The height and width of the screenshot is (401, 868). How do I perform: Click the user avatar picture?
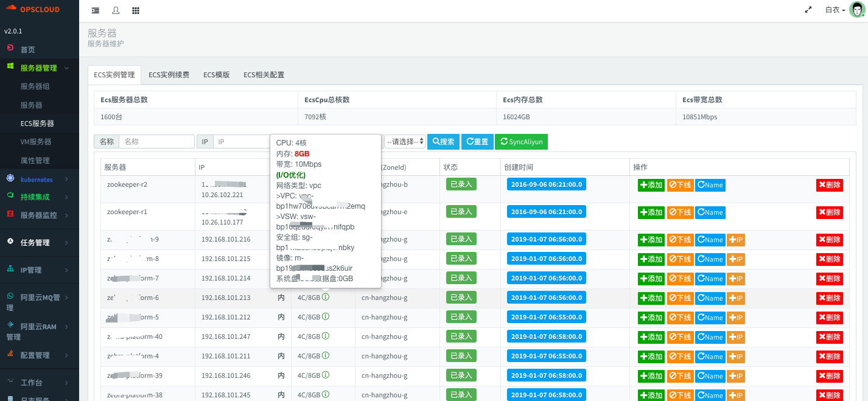(x=856, y=10)
